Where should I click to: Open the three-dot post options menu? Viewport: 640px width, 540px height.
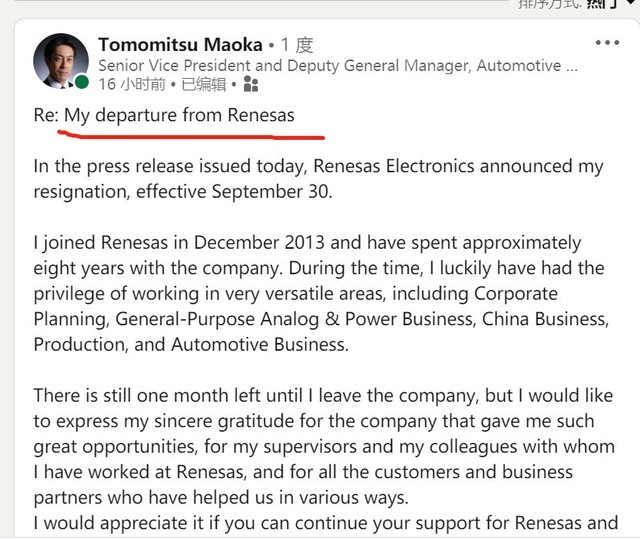point(607,43)
